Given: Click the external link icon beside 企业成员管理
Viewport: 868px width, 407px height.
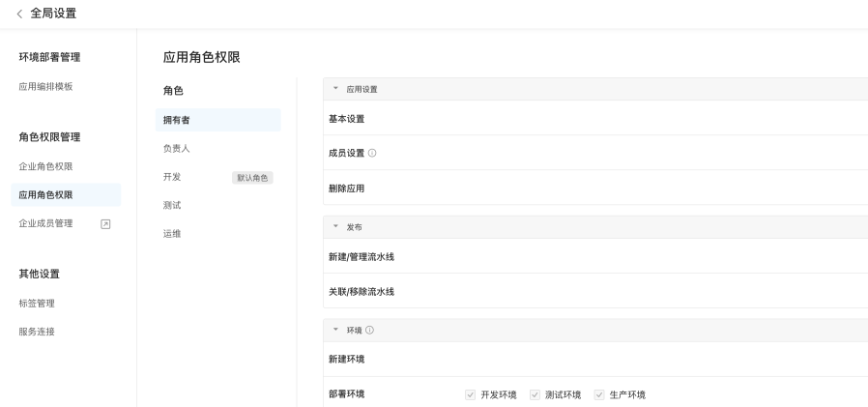Looking at the screenshot, I should coord(106,224).
